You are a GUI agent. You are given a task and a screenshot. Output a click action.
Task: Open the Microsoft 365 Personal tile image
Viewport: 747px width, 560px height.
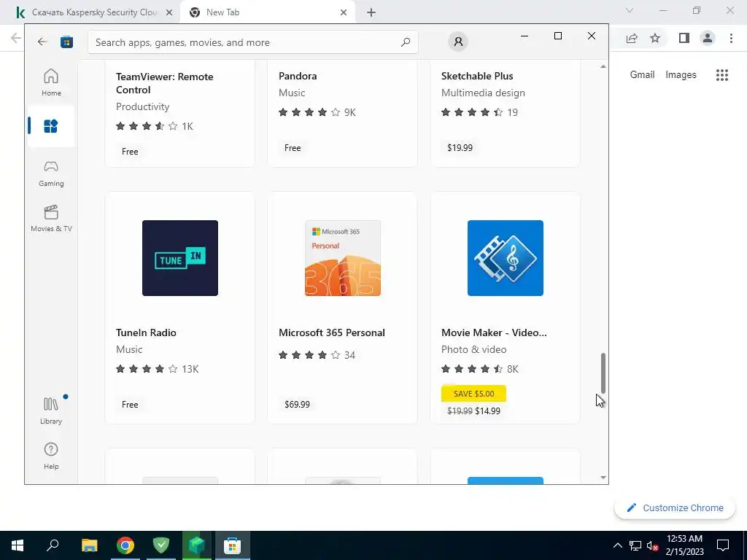(343, 258)
